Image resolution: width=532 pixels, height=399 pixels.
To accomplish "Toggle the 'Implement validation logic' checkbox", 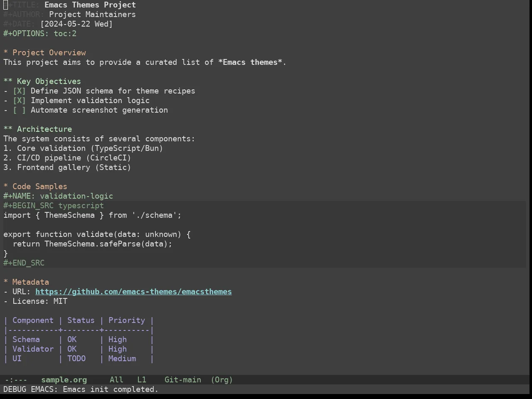I will pos(19,101).
